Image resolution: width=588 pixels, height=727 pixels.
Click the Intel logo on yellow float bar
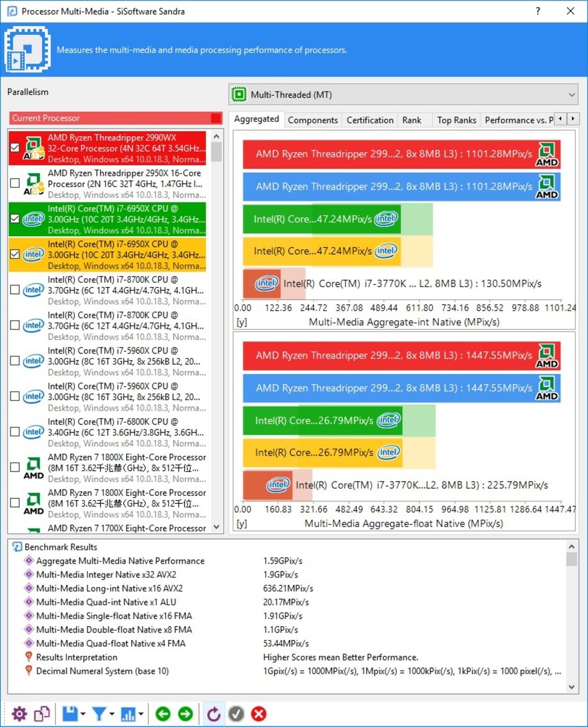[388, 452]
